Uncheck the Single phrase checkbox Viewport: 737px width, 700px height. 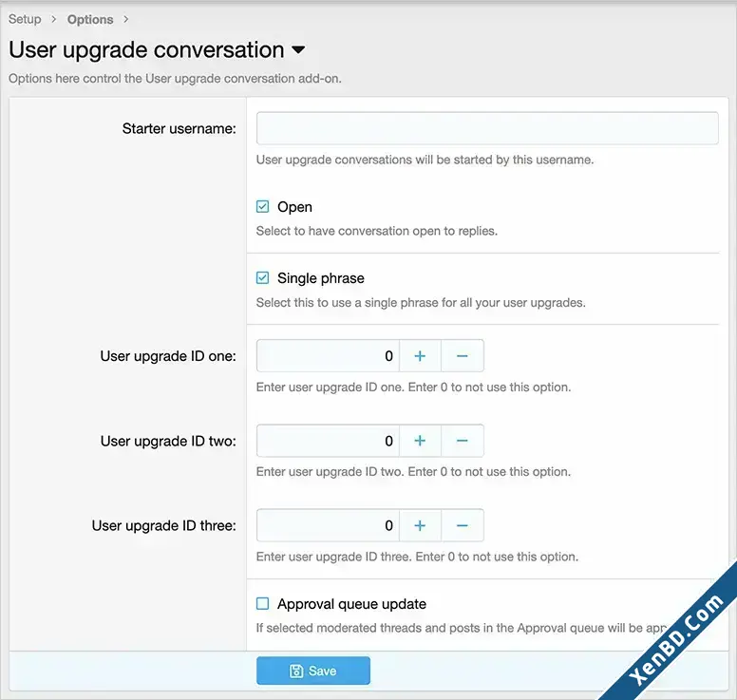pyautogui.click(x=263, y=278)
